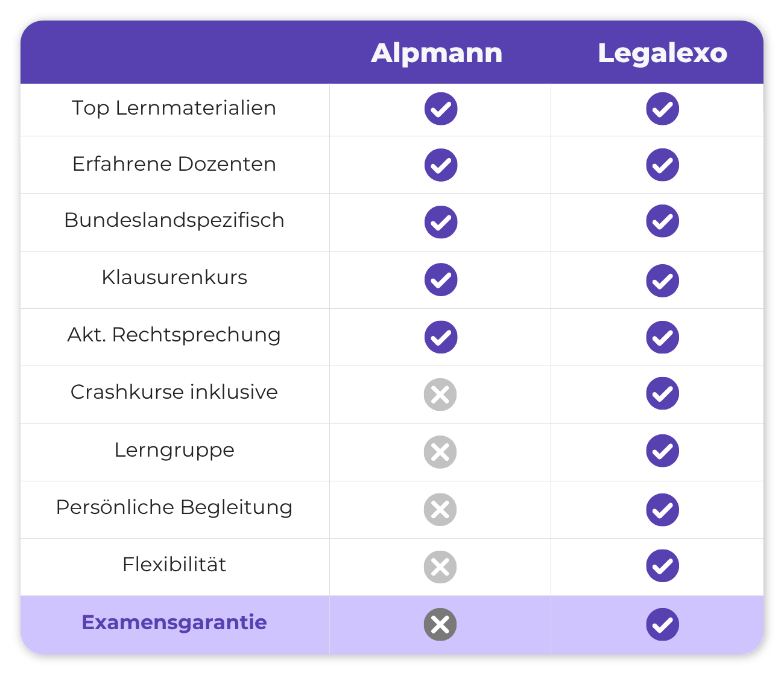This screenshot has width=784, height=675.
Task: Click Alpmann checkmark for Klausurenkurs
Action: [x=441, y=279]
